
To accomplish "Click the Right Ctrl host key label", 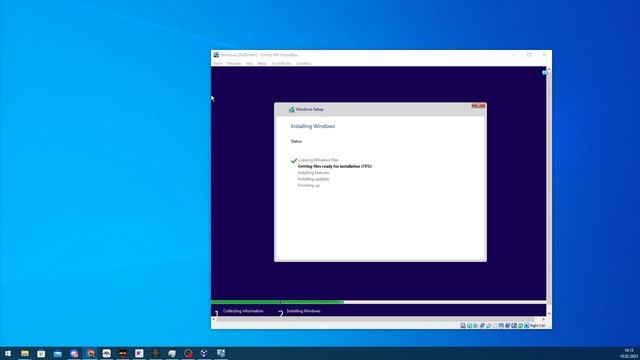I will tap(538, 326).
